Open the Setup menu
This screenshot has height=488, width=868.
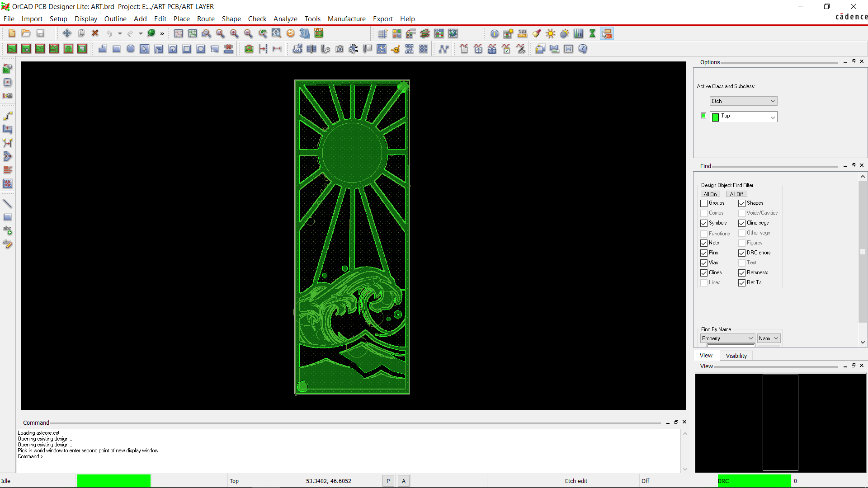tap(58, 19)
